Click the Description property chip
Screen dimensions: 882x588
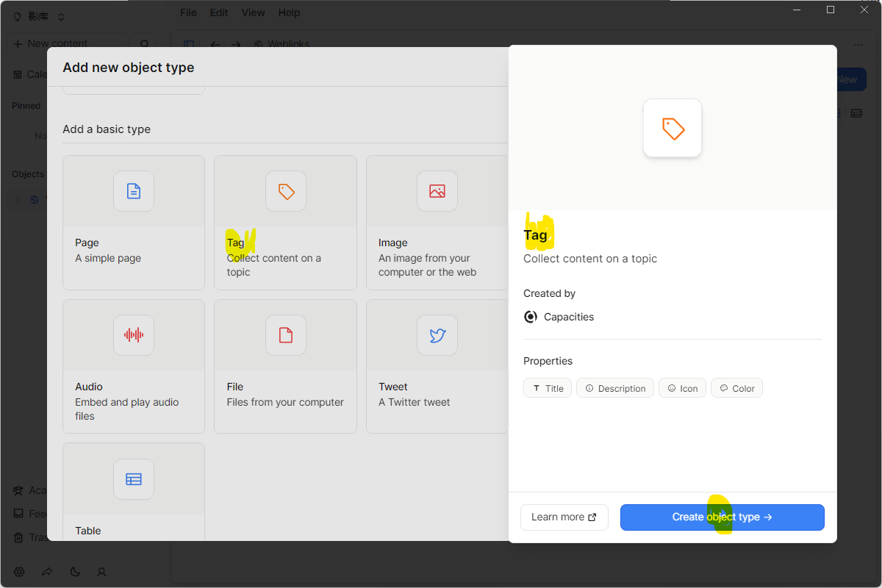[615, 388]
